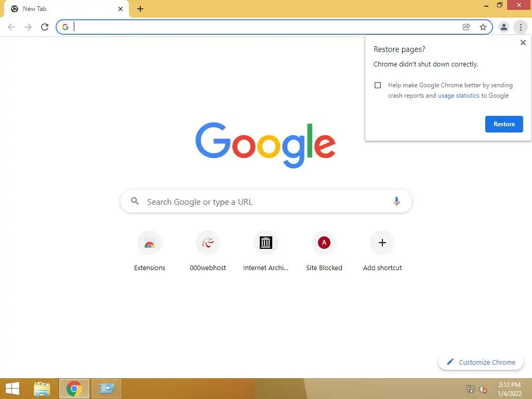
Task: Minimize the Chrome window
Action: click(486, 5)
